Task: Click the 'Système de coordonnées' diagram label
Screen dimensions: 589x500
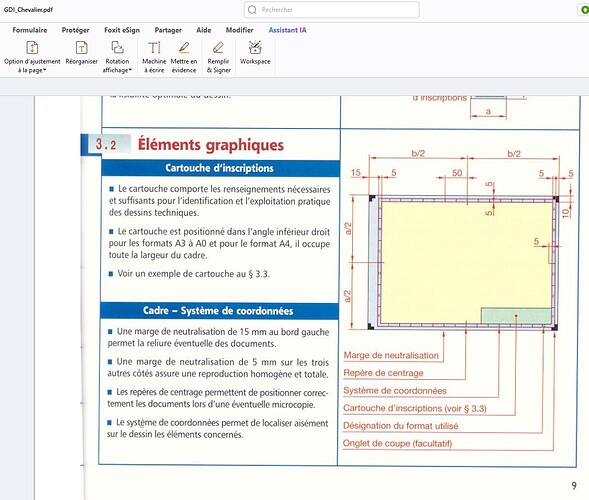Action: (x=395, y=391)
